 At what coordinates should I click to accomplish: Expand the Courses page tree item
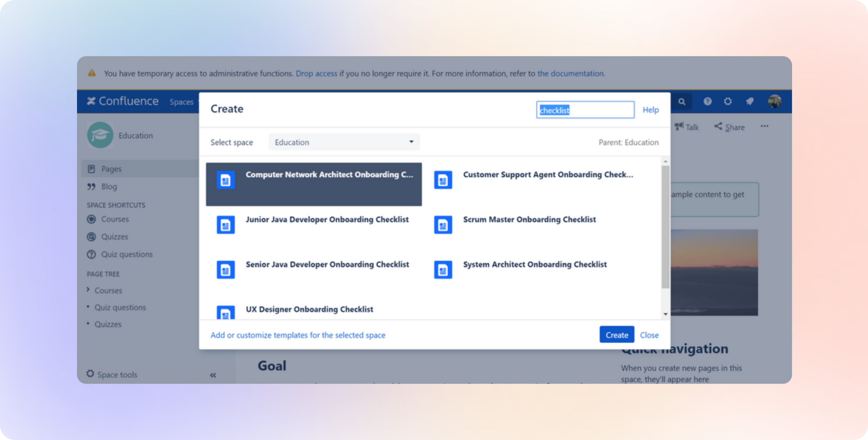pos(88,290)
